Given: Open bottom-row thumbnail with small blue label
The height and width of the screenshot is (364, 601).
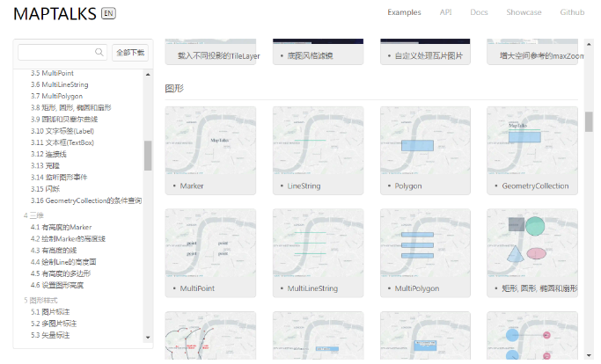Looking at the screenshot, I should (x=319, y=336).
